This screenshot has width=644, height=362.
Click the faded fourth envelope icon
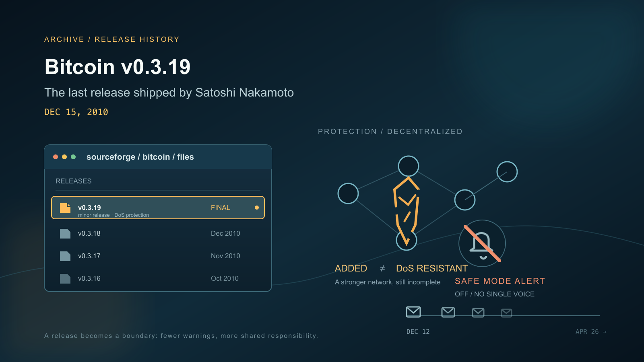point(506,313)
